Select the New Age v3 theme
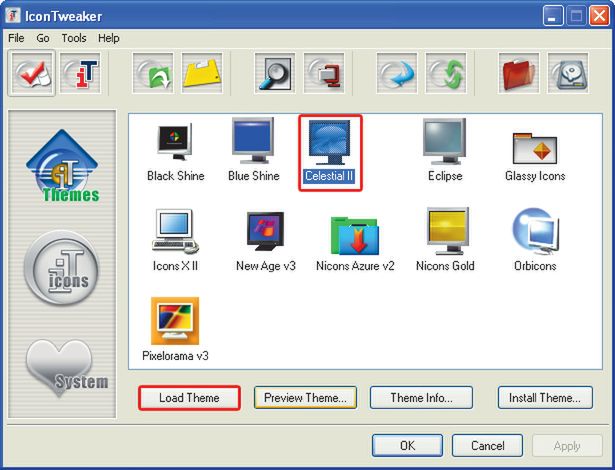Image resolution: width=615 pixels, height=470 pixels. 266,241
